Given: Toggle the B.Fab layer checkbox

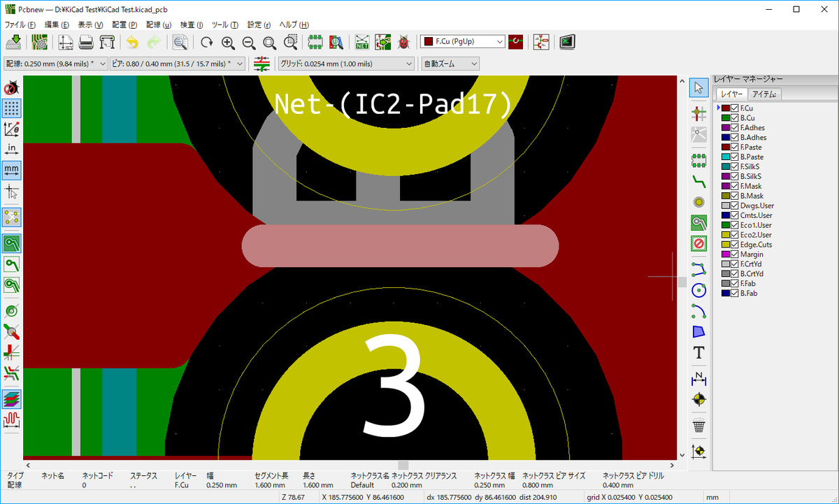Looking at the screenshot, I should click(x=735, y=293).
